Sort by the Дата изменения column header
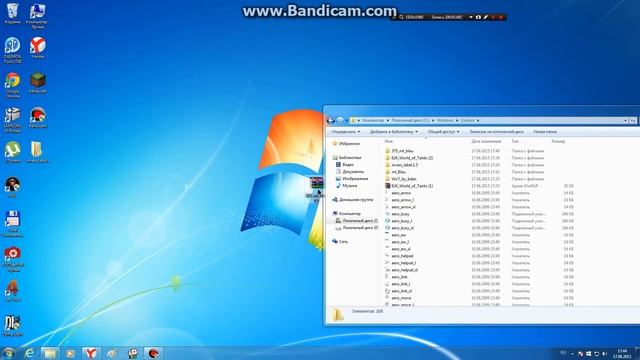The height and width of the screenshot is (360, 640). 486,141
